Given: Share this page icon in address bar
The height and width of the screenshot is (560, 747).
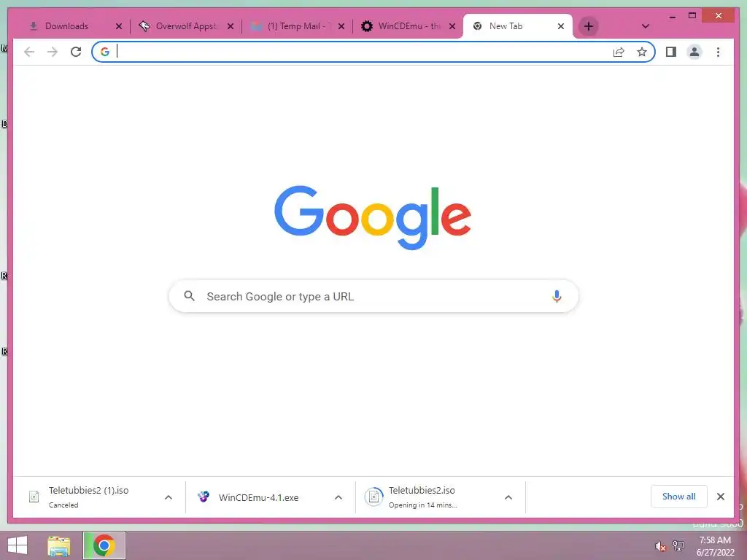Looking at the screenshot, I should click(x=619, y=52).
